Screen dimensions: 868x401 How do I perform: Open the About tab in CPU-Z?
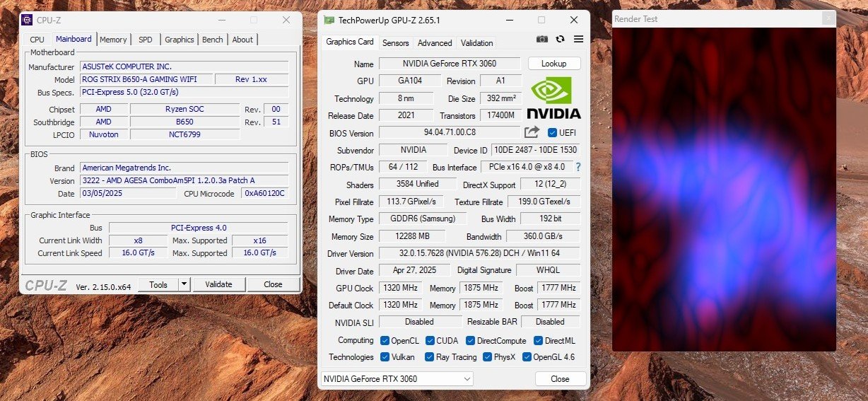click(x=242, y=40)
